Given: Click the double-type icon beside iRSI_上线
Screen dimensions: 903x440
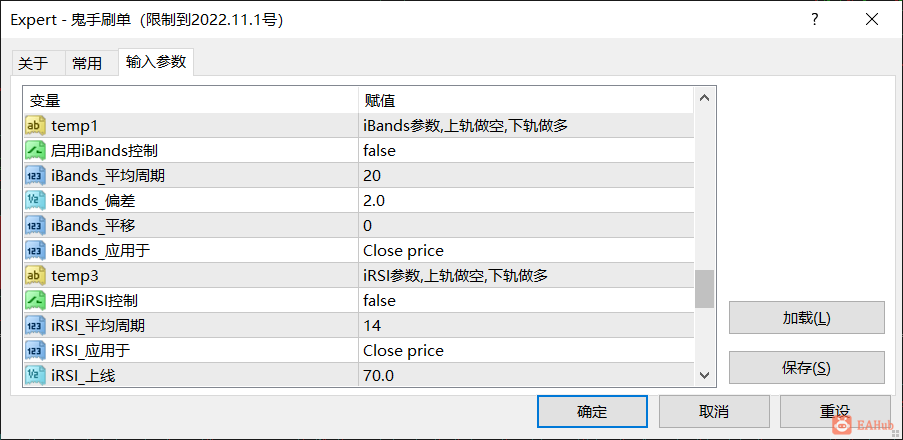Looking at the screenshot, I should [35, 375].
